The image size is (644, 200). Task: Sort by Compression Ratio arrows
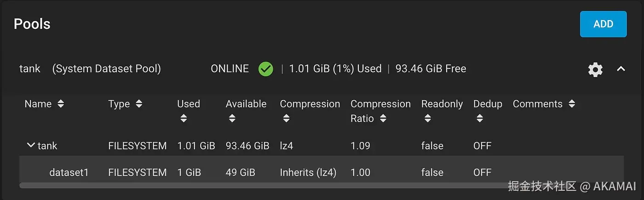383,119
